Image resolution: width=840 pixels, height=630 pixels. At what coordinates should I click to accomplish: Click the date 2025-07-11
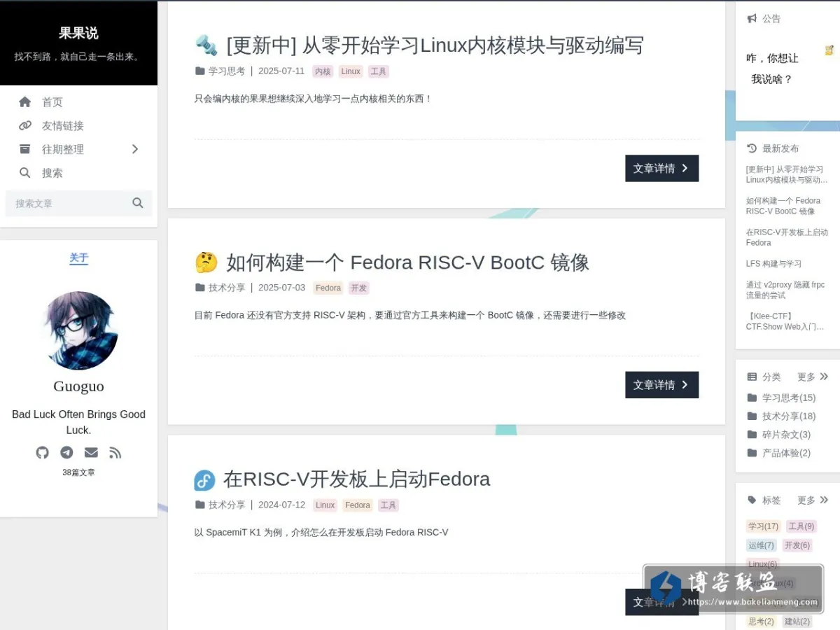(281, 71)
